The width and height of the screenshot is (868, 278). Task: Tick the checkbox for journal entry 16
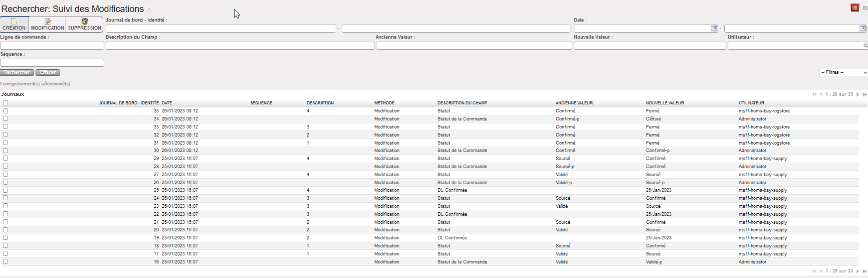[6, 261]
